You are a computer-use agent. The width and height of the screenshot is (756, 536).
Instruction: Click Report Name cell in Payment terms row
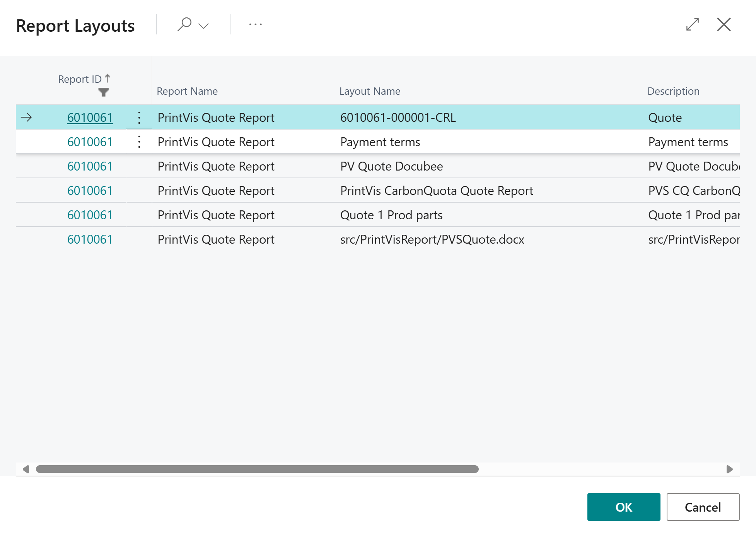[x=216, y=142]
